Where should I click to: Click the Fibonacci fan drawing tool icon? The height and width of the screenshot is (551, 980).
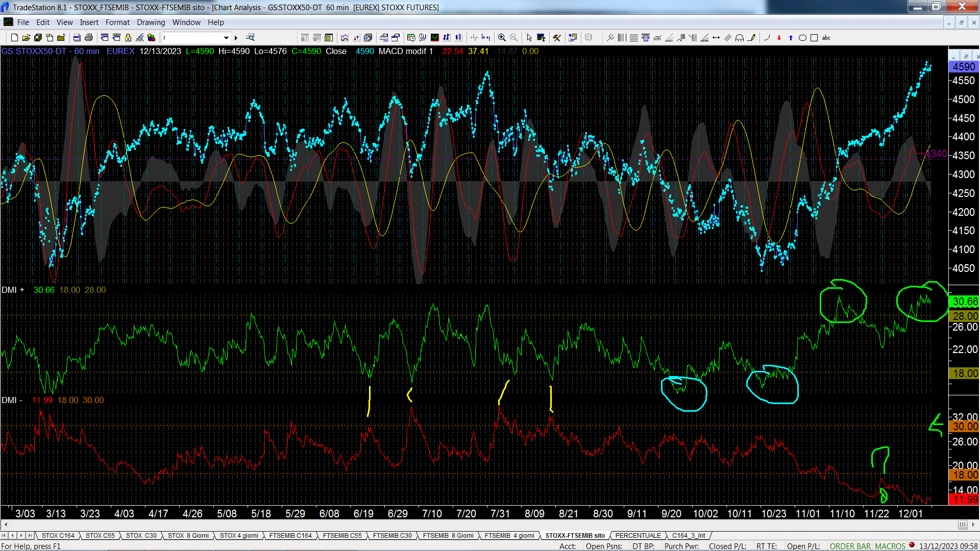[x=669, y=38]
